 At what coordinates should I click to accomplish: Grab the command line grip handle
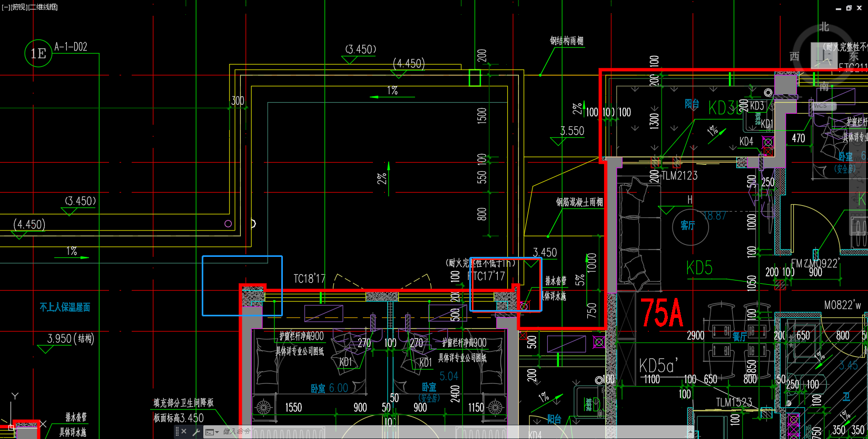point(176,432)
